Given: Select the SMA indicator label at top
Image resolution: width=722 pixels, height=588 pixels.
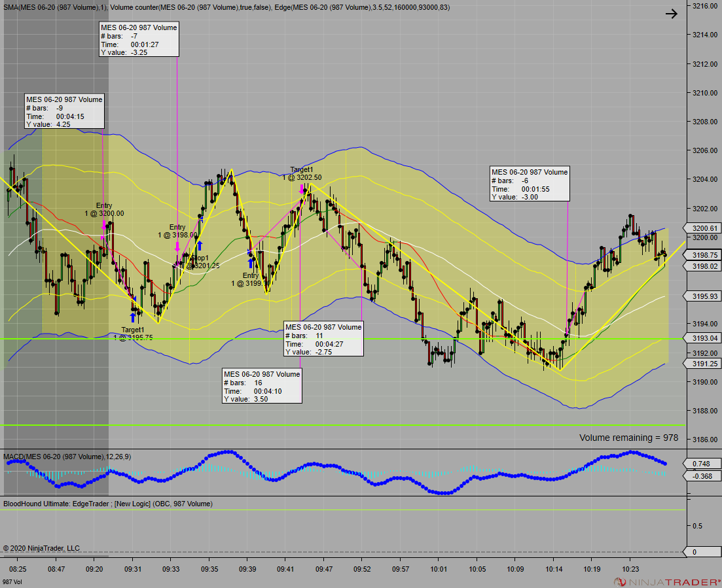Looking at the screenshot, I should (55, 7).
